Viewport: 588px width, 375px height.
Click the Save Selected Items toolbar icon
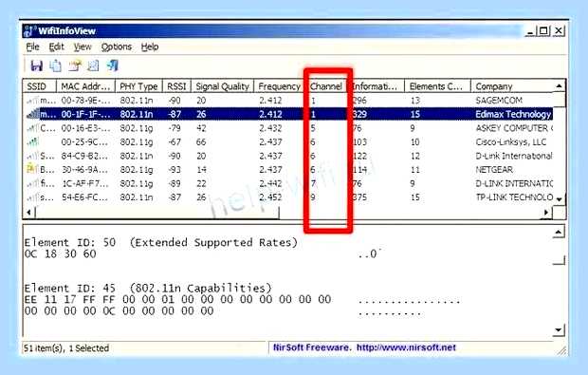(x=36, y=66)
